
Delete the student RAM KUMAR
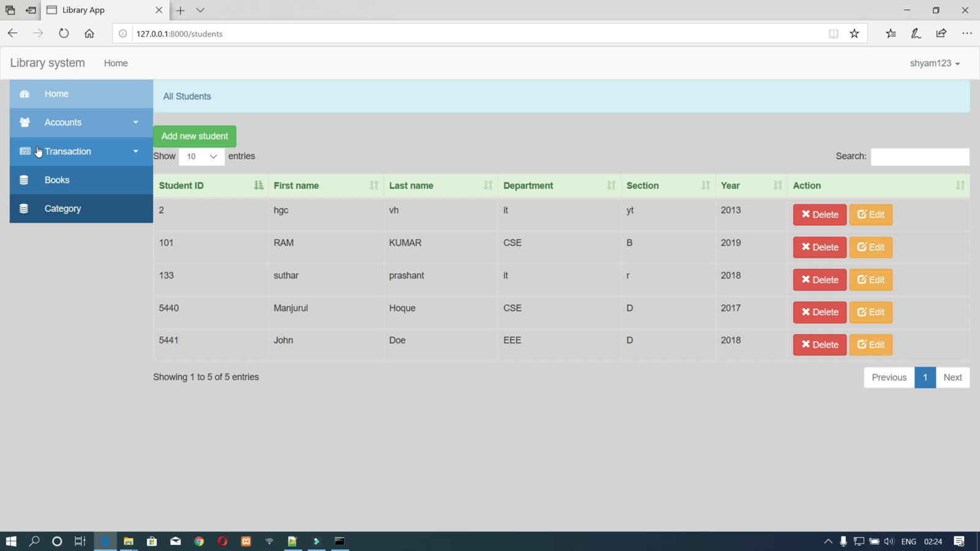pos(820,247)
